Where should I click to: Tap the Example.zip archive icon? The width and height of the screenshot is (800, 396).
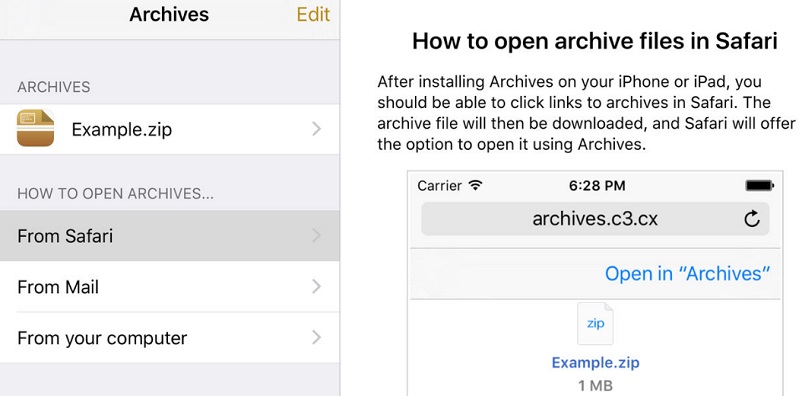point(35,129)
